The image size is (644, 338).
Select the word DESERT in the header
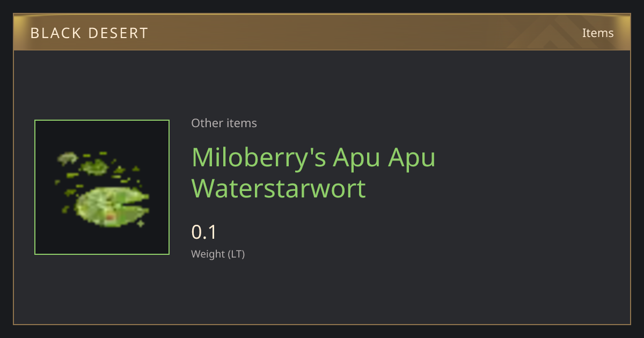tap(116, 33)
